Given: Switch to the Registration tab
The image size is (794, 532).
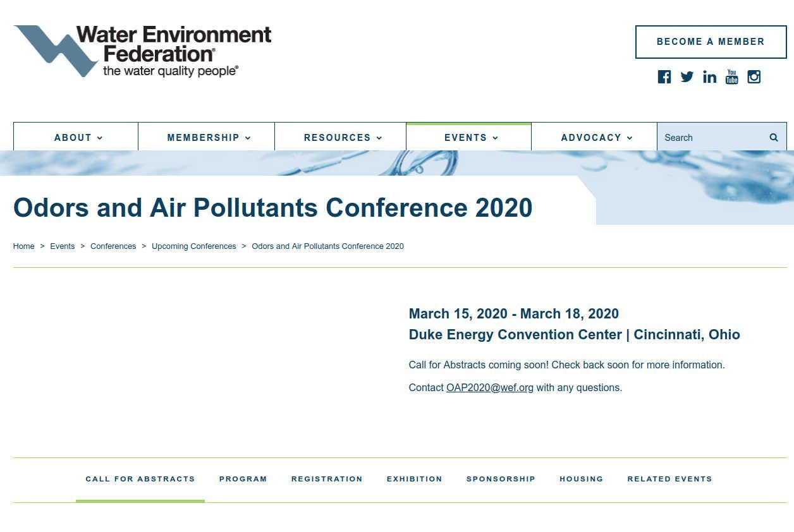Looking at the screenshot, I should [327, 479].
